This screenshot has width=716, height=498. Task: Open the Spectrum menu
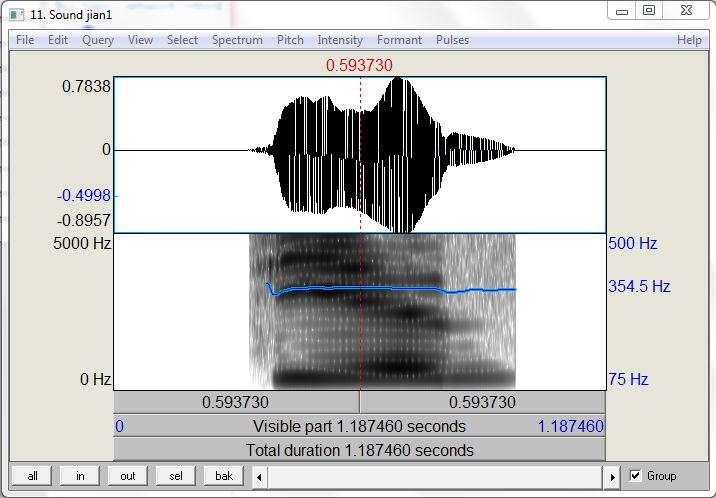pyautogui.click(x=237, y=40)
